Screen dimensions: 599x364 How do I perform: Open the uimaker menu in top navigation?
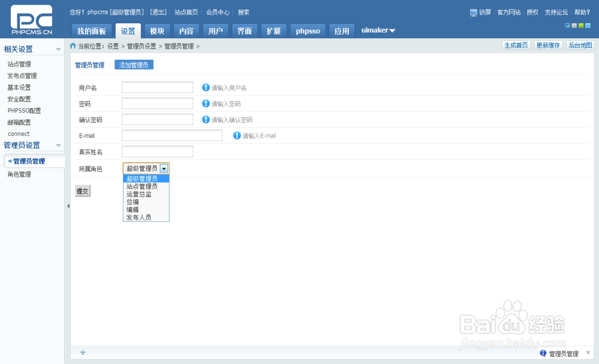[x=377, y=31]
